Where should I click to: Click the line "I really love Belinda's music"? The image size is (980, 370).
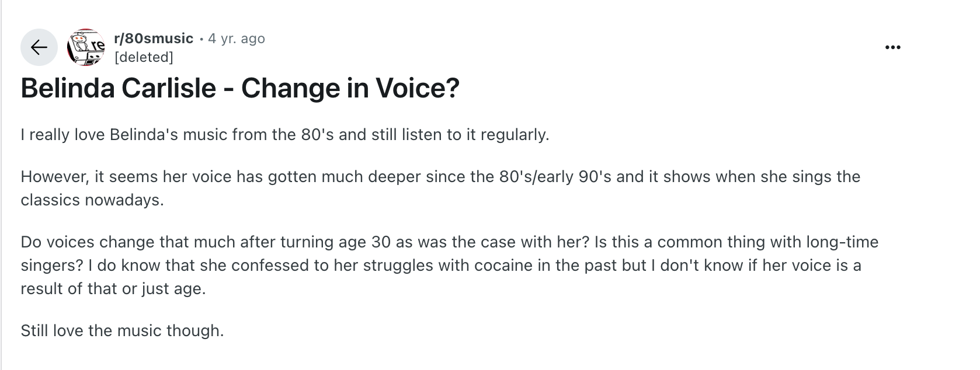[x=284, y=135]
